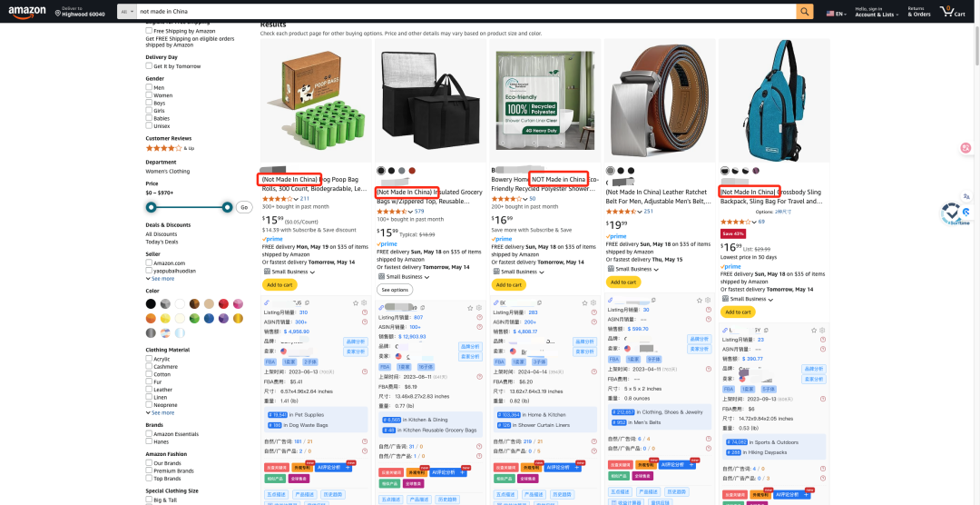
Task: Open gear settings in grocery bags data panel
Action: (x=479, y=308)
